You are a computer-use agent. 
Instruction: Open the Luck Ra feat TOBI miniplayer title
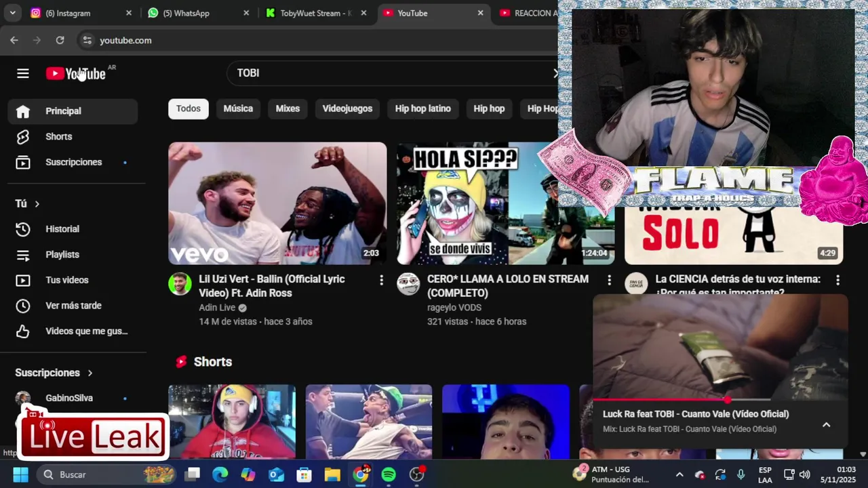point(694,414)
